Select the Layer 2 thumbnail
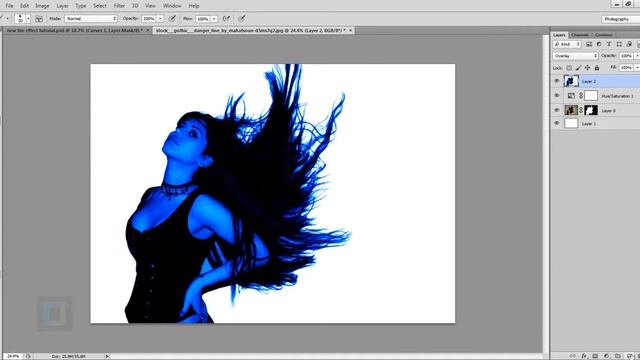This screenshot has height=360, width=640. coord(571,81)
